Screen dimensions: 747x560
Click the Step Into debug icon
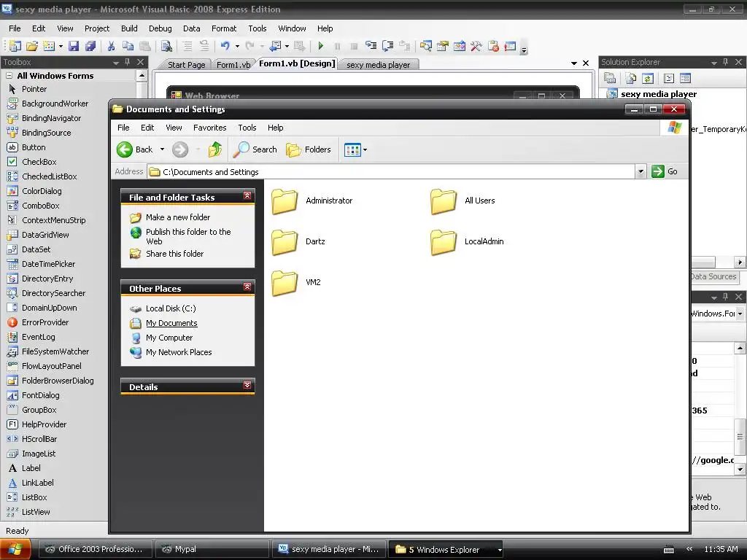(371, 46)
